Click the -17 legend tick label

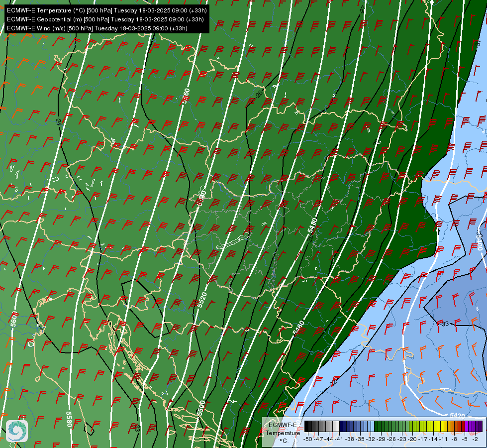point(423,439)
